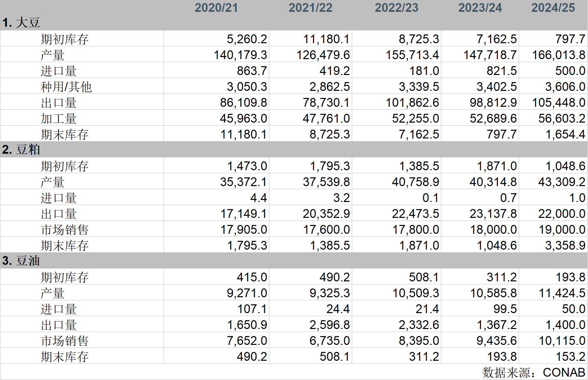Image resolution: width=588 pixels, height=380 pixels.
Task: Select soybean ending stock value 1,654.4
Action: point(565,134)
